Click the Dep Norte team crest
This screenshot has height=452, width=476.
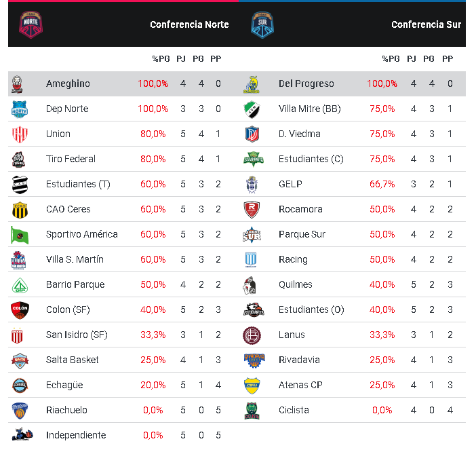(19, 109)
